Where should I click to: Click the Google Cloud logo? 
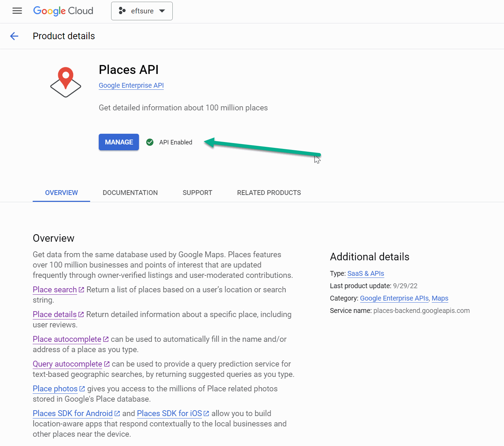click(63, 11)
